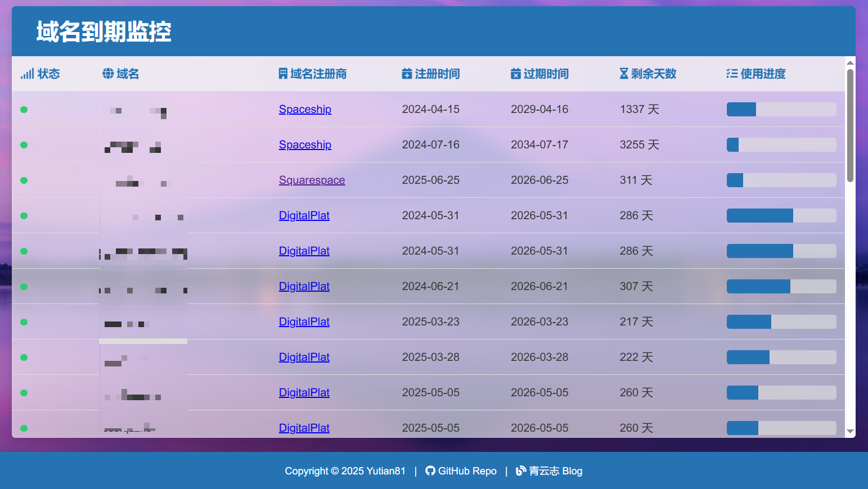Click the globe icon beside 域名 header
The height and width of the screenshot is (489, 868).
point(108,74)
